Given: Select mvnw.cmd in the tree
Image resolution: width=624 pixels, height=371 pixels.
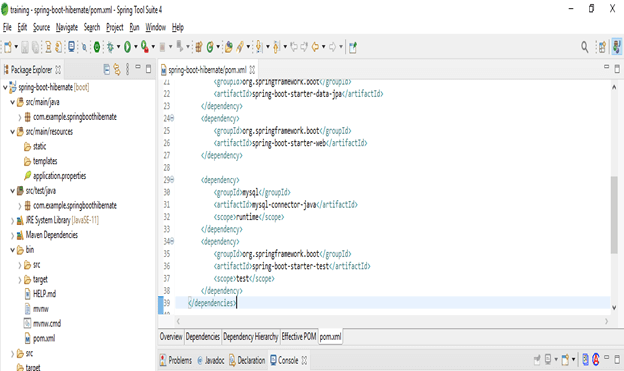Looking at the screenshot, I should pos(47,324).
